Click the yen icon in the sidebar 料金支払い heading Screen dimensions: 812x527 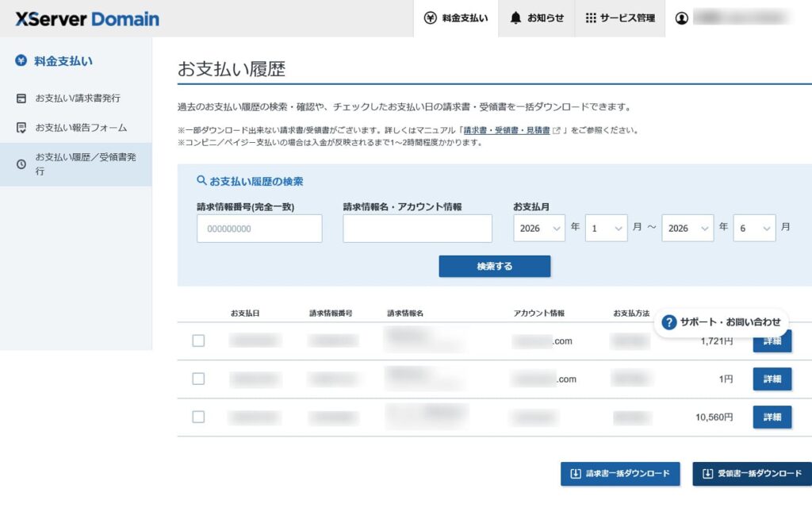click(21, 60)
